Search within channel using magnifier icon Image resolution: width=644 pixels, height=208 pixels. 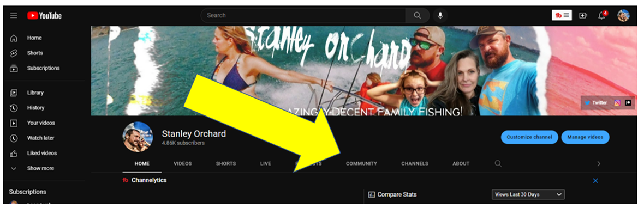(x=498, y=163)
